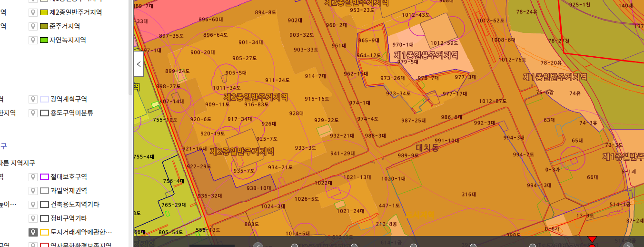The image size is (644, 247).
Task: Toggle pin icon for 과밀억제권역 layer
Action: (33, 191)
